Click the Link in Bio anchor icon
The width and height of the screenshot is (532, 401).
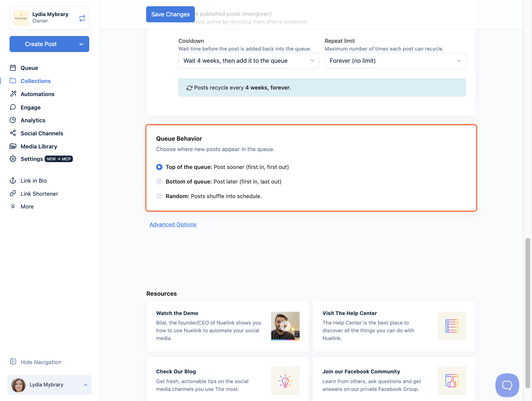13,181
